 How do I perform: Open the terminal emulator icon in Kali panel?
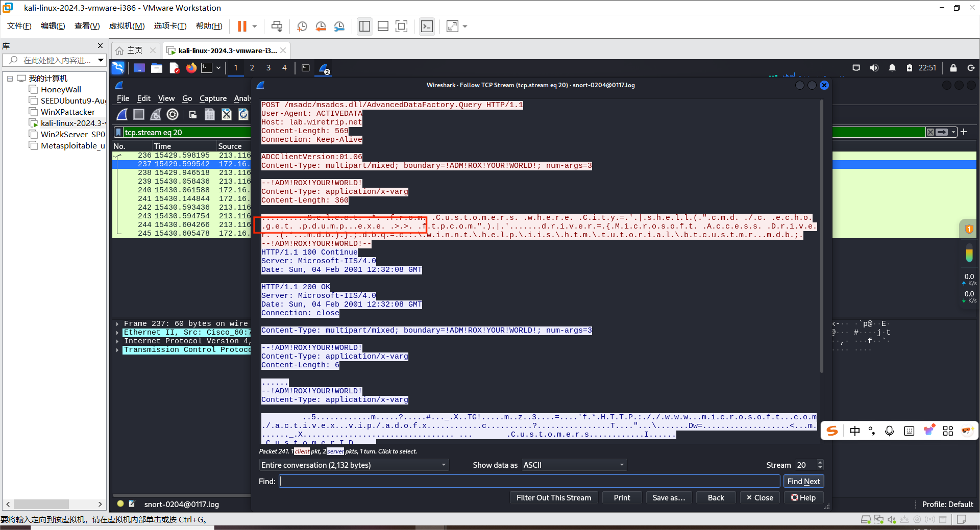coord(207,68)
